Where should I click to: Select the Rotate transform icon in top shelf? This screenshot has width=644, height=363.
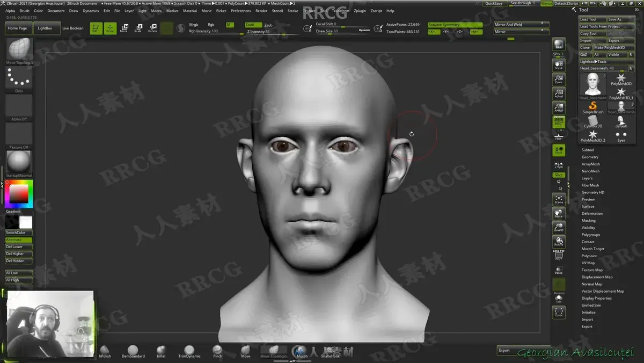click(x=152, y=28)
